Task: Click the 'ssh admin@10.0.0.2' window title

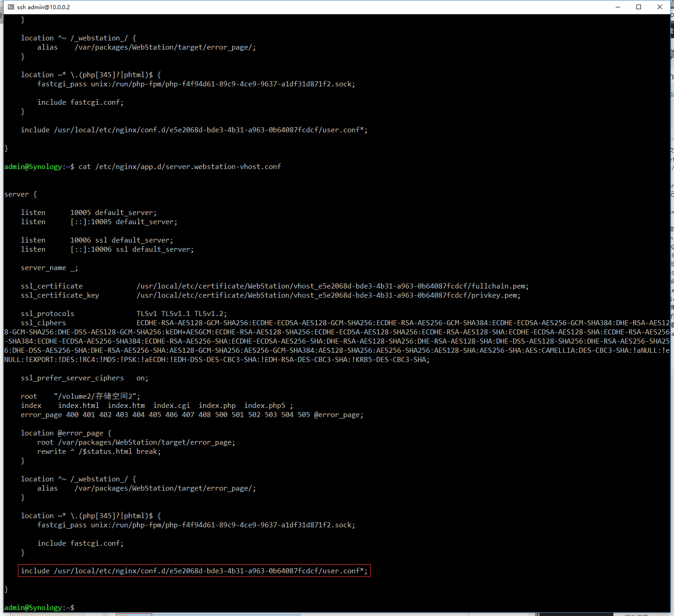Action: click(x=44, y=7)
